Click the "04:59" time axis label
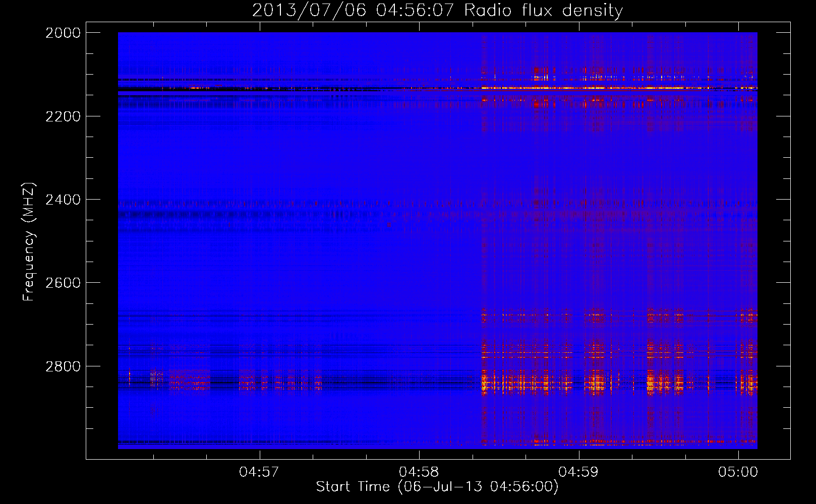The width and height of the screenshot is (816, 504). pos(578,472)
